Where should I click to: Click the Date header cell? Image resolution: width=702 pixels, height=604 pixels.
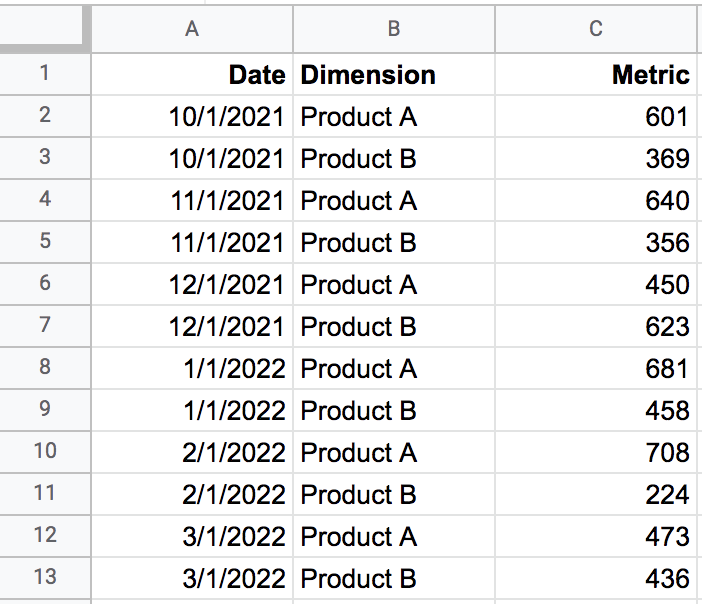192,75
